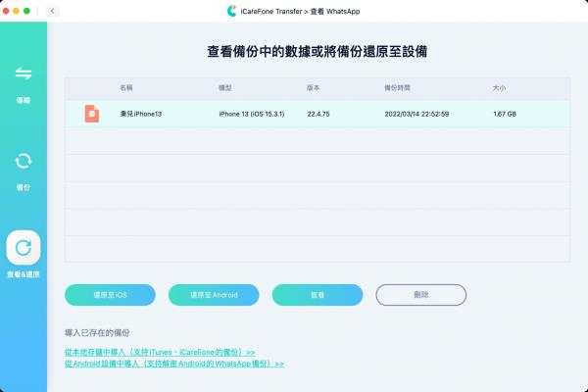Click the iCareFone logo in the title bar
Viewport: 588px width, 392px height.
[231, 11]
